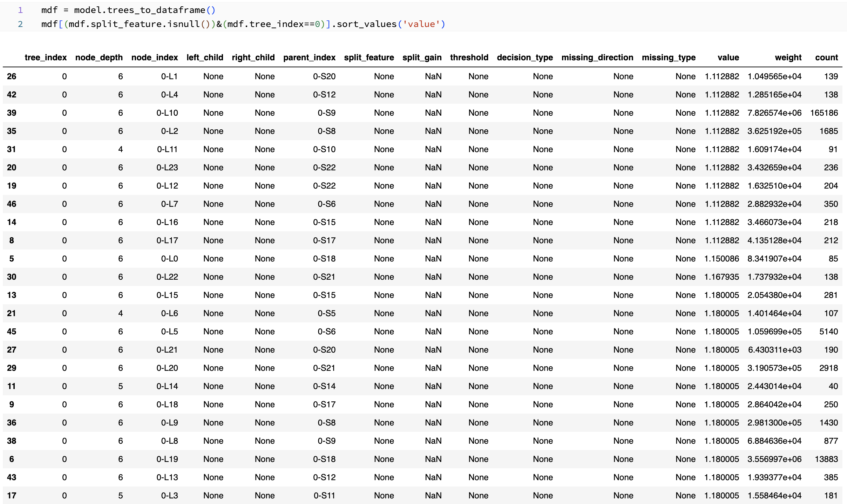The image size is (847, 504).
Task: Select row index 39 in the table
Action: (11, 113)
